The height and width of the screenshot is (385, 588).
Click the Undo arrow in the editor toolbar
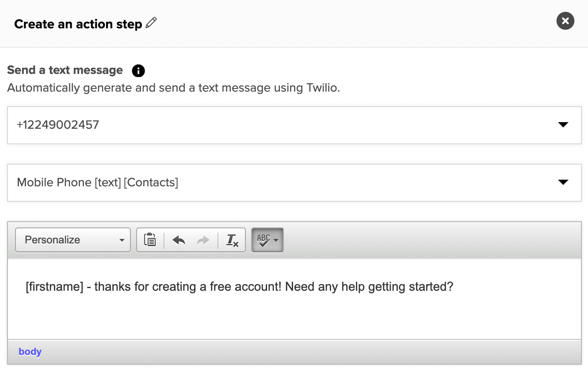(x=179, y=240)
